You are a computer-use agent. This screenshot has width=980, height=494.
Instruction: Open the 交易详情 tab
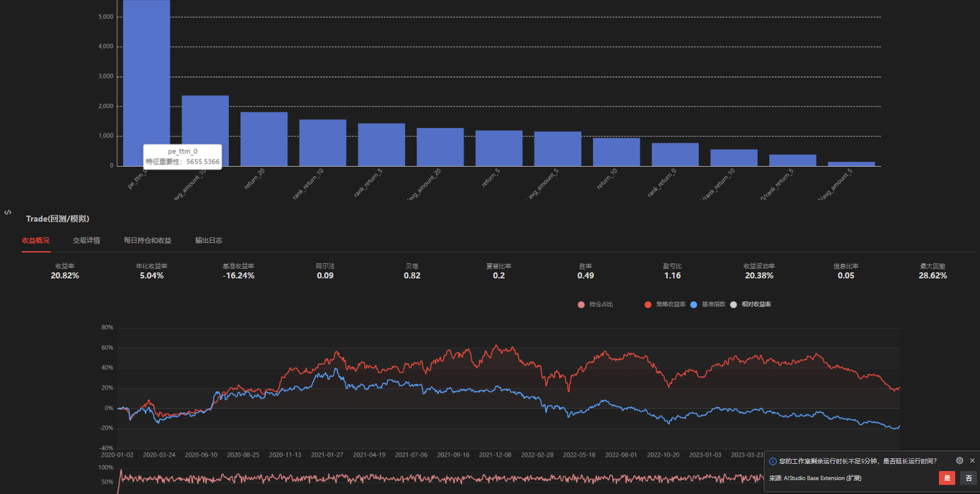(86, 240)
